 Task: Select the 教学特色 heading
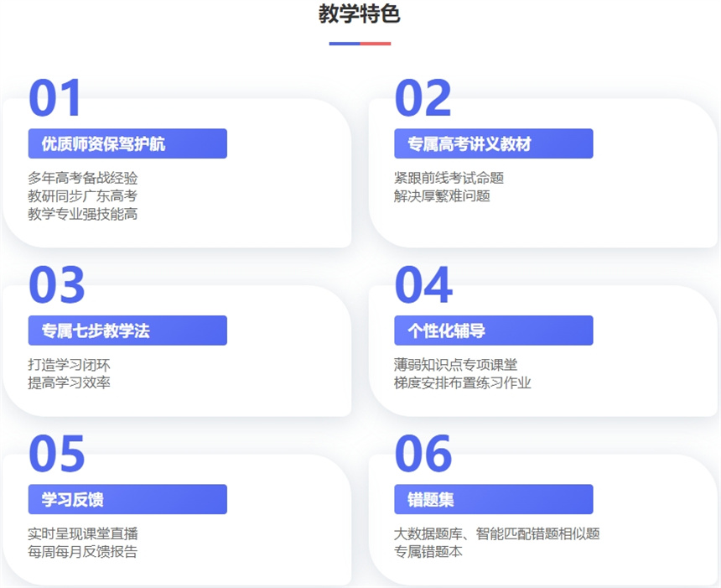tap(360, 15)
